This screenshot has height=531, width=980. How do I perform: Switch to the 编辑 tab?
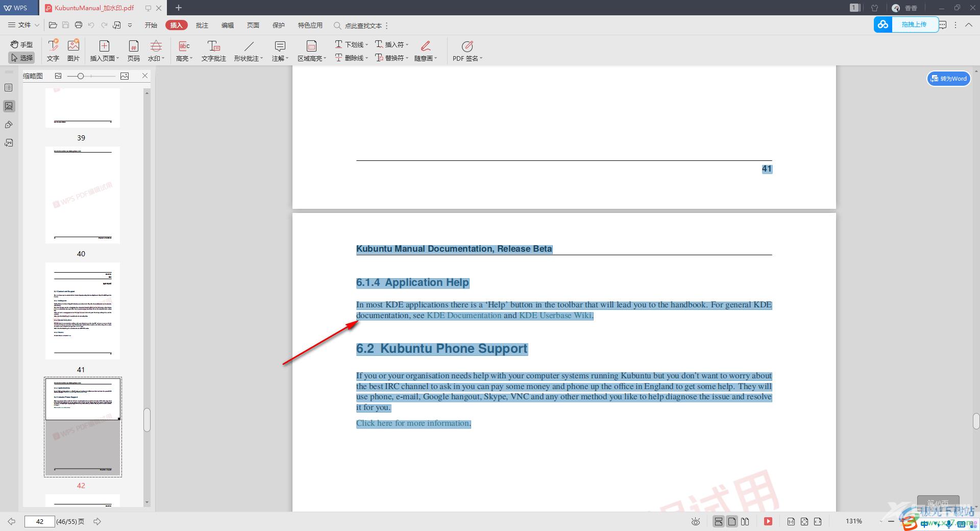[x=228, y=25]
